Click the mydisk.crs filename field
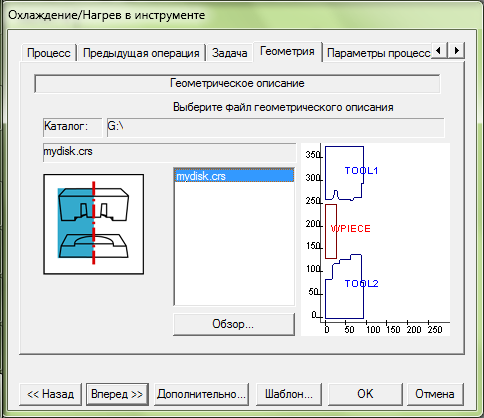 point(169,153)
